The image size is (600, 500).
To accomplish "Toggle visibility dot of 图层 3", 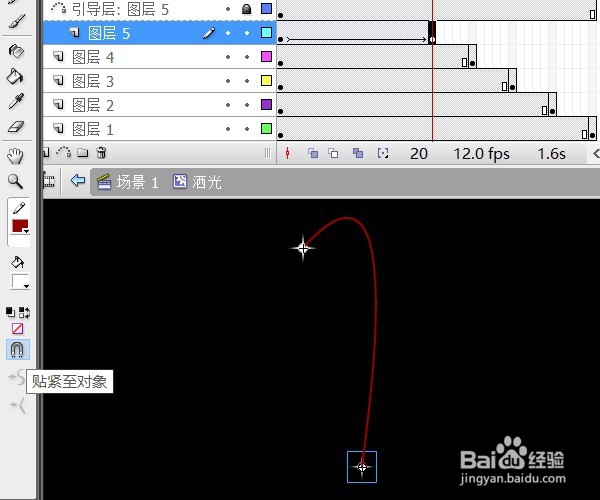I will (x=228, y=81).
